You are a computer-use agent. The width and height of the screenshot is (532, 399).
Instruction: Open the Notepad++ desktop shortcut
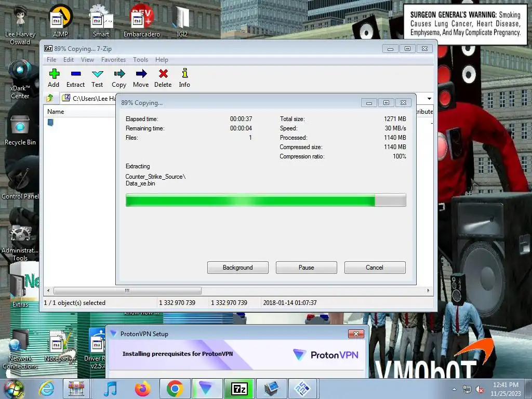coord(60,346)
